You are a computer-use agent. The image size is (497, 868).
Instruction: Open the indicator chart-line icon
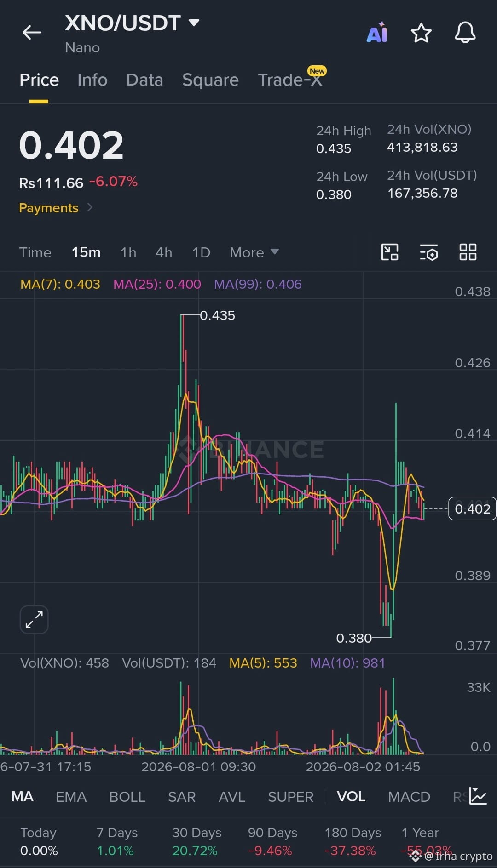pyautogui.click(x=478, y=796)
